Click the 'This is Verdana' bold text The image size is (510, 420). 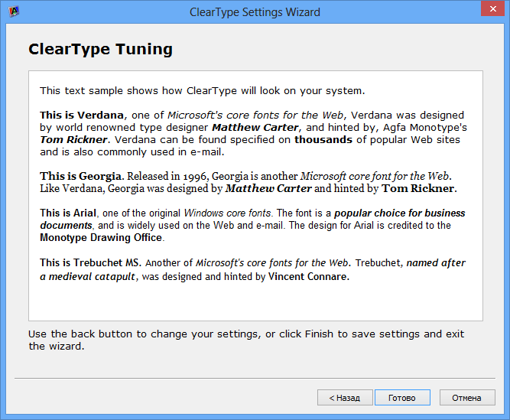[82, 115]
